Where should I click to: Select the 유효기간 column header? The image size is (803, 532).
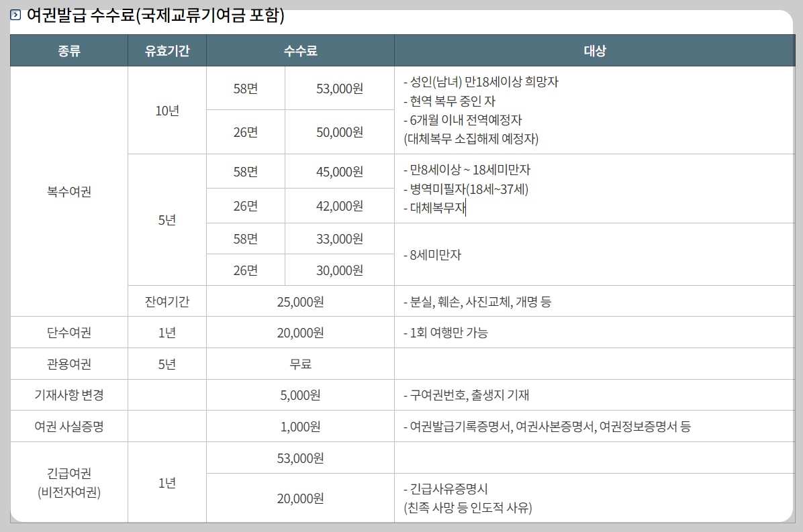(x=166, y=50)
